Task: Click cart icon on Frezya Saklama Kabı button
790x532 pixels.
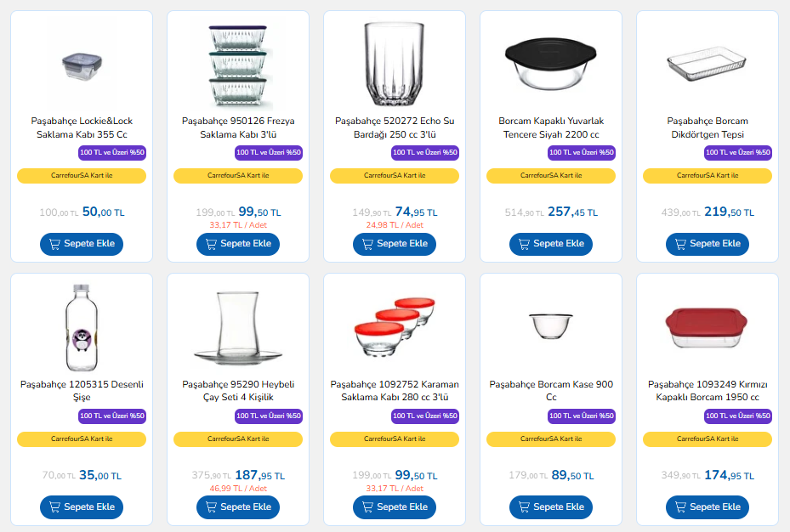Action: click(212, 244)
